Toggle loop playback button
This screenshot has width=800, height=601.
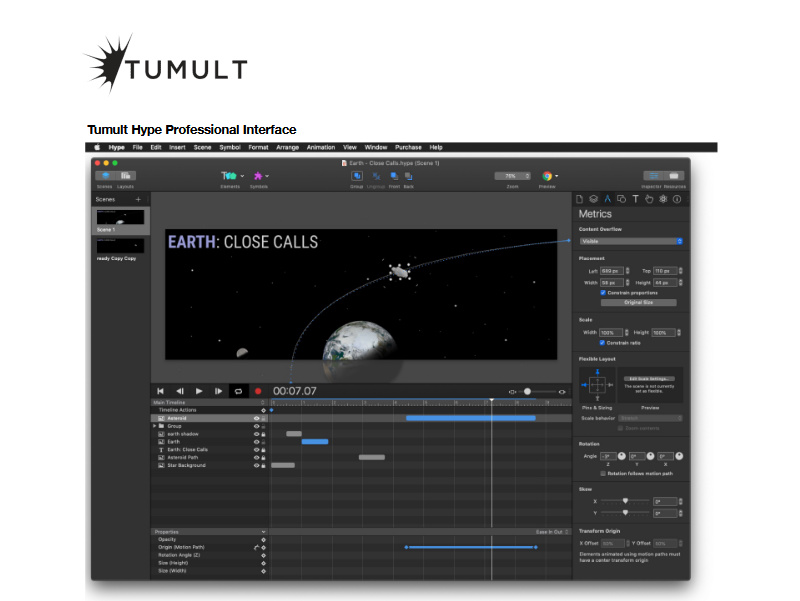pos(238,391)
